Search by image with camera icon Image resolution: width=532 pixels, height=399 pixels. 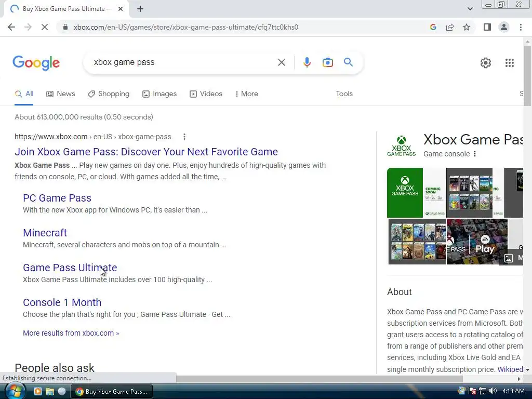(x=328, y=62)
